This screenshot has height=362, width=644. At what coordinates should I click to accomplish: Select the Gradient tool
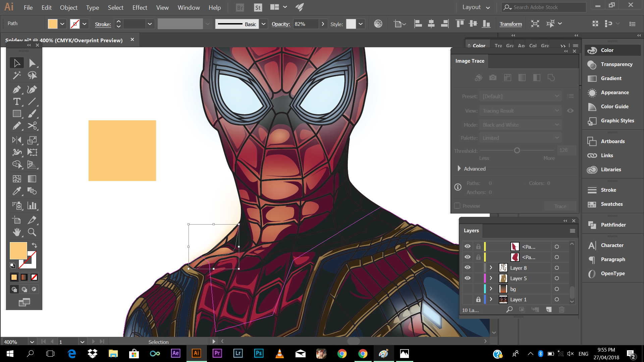click(32, 179)
